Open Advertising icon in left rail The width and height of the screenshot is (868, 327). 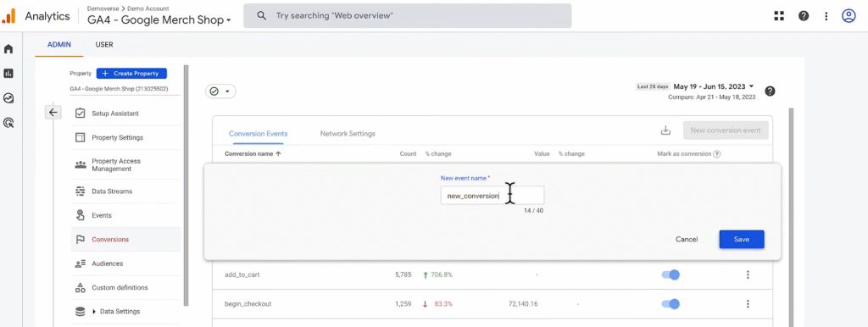pyautogui.click(x=8, y=123)
